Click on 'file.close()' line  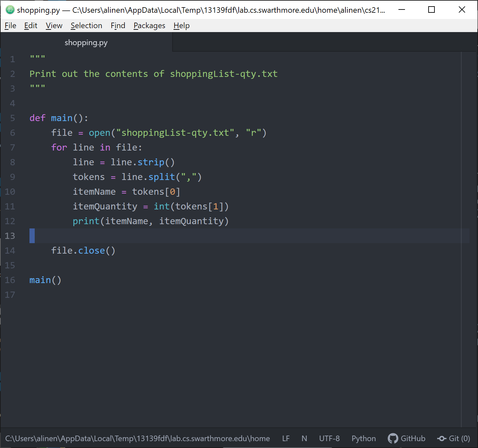[x=83, y=251]
